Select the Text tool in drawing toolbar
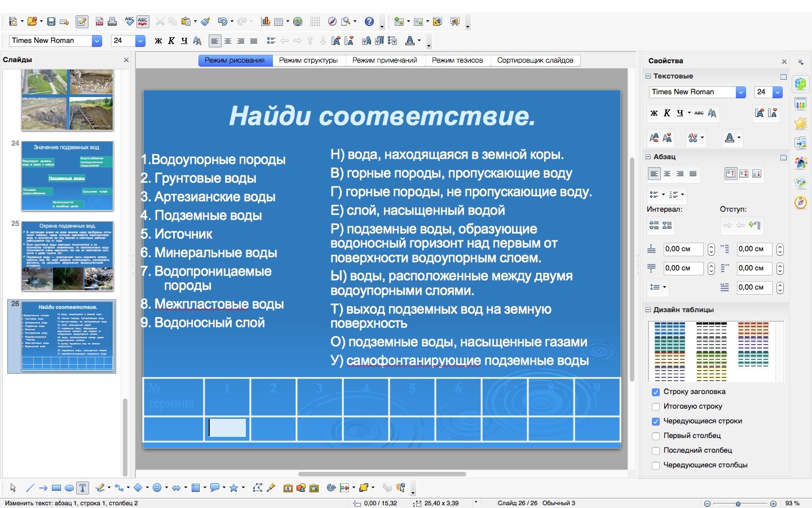The width and height of the screenshot is (812, 508). point(82,488)
